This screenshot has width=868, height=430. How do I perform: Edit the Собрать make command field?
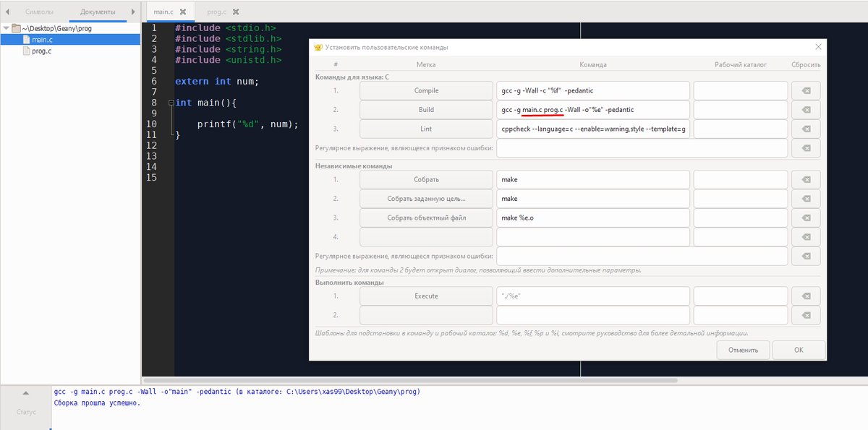(x=593, y=179)
